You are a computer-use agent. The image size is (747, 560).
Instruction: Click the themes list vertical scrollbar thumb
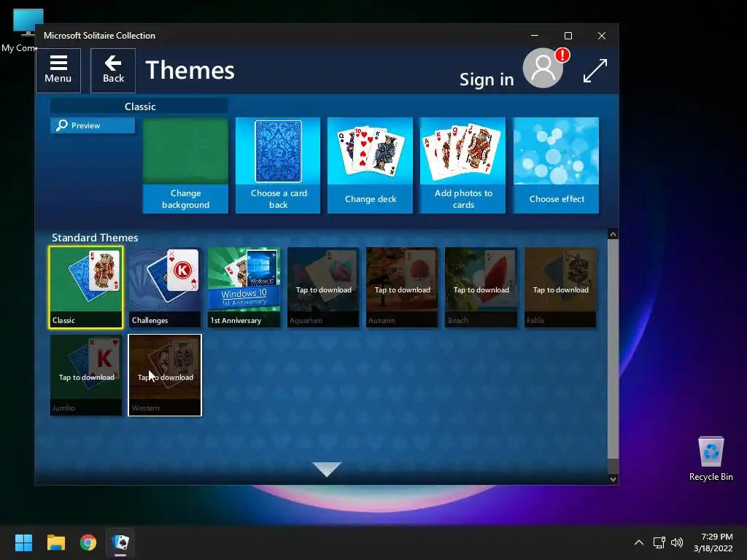(613, 349)
